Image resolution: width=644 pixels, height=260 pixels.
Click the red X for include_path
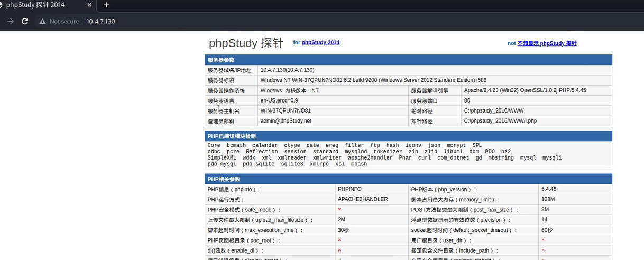(x=543, y=250)
